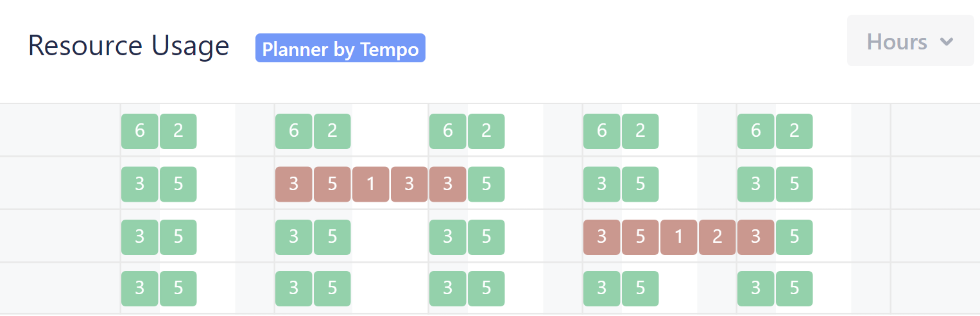980x316 pixels.
Task: Click the Resource Usage heading
Action: 128,46
